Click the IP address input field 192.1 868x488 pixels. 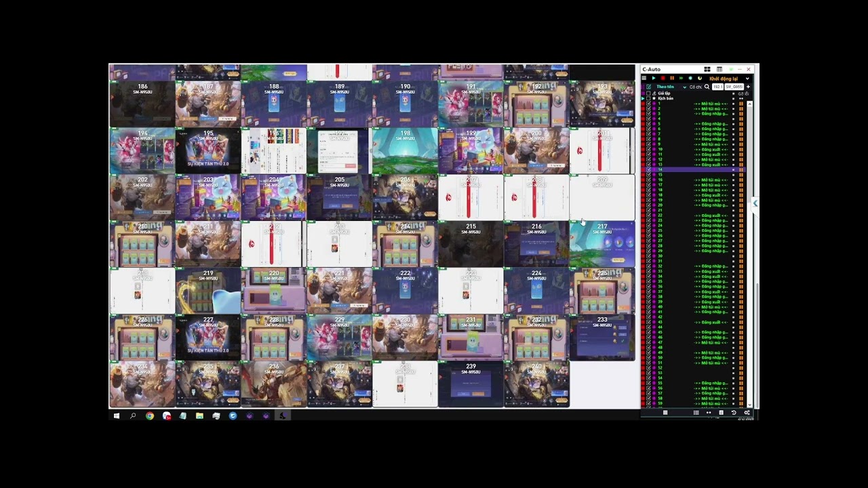[x=717, y=87]
